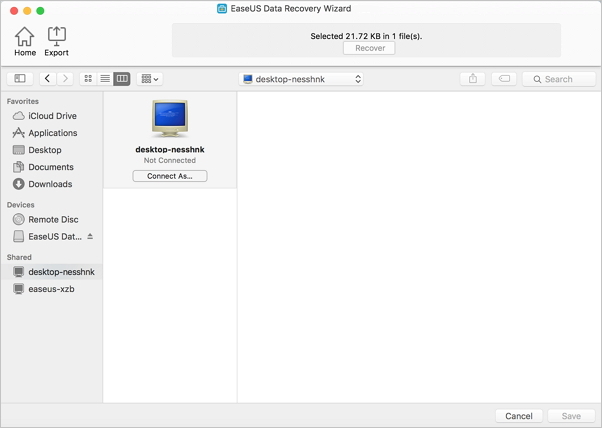Click the Shared section header
Viewport: 602px width, 428px height.
19,257
